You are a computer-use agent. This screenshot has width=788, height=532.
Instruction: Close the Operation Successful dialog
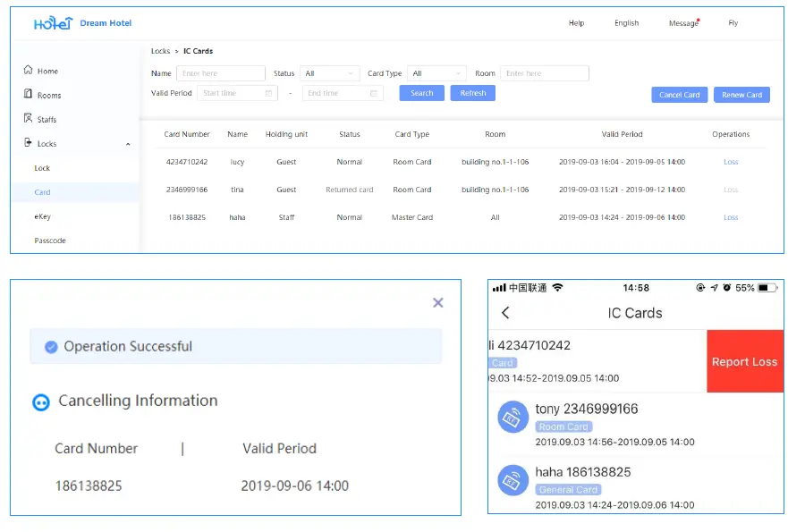pos(437,303)
